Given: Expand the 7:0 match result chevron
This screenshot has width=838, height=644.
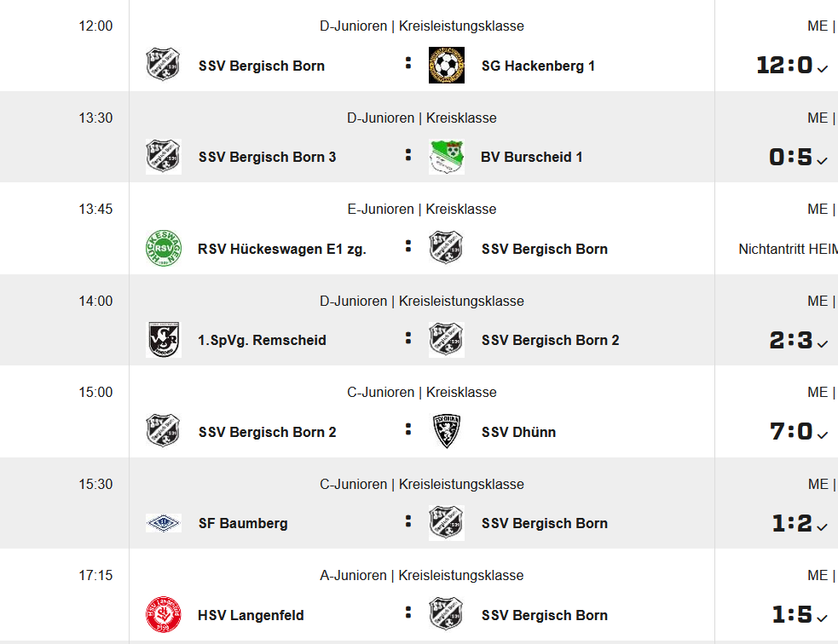Looking at the screenshot, I should (x=823, y=434).
